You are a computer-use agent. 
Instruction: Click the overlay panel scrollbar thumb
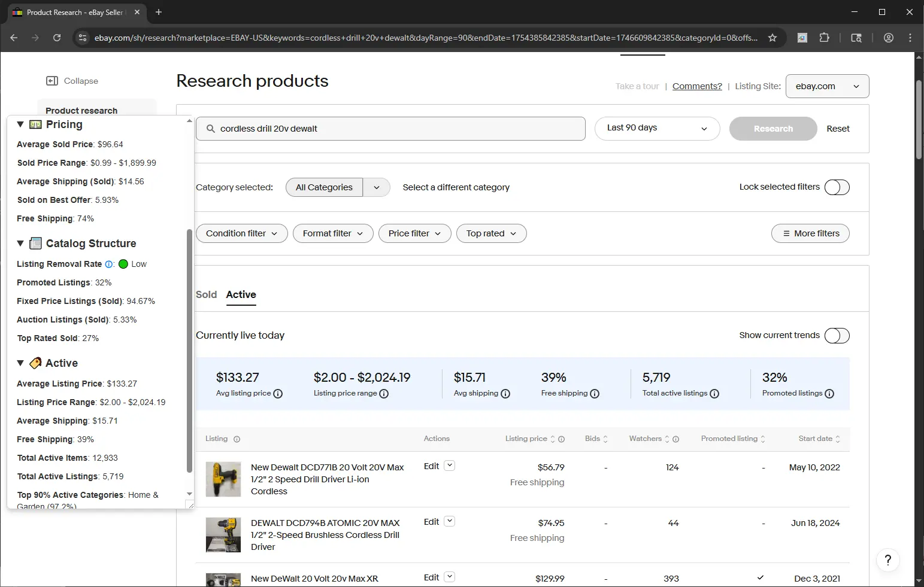click(x=190, y=351)
